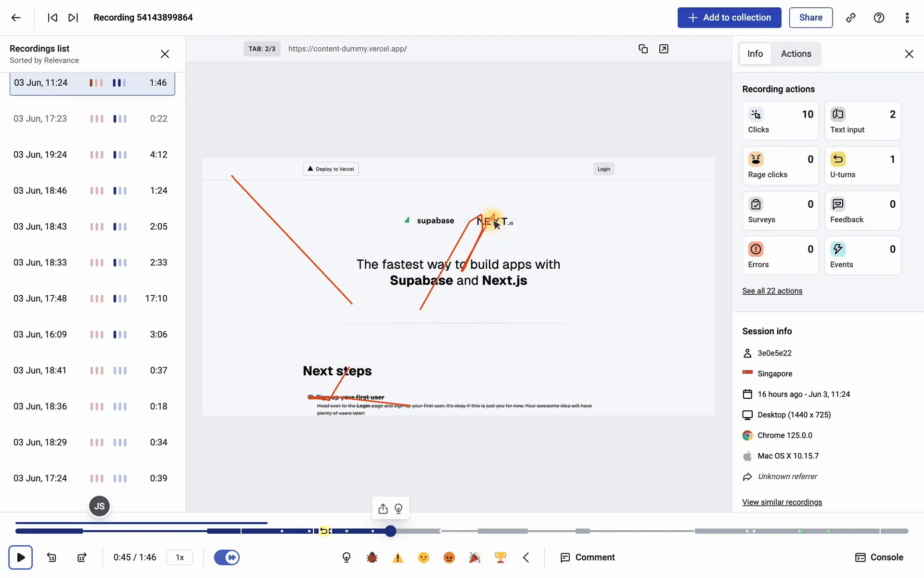Add the bug emoji reaction

tap(372, 557)
